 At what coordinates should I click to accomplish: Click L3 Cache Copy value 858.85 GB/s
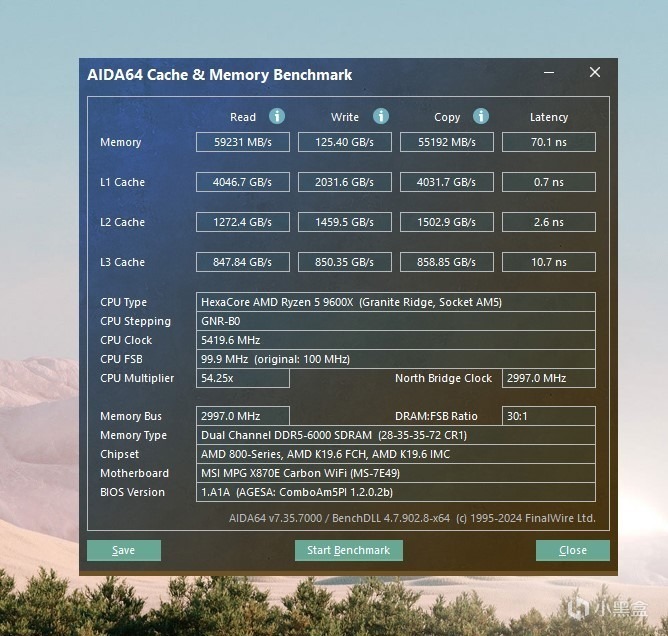[x=446, y=262]
